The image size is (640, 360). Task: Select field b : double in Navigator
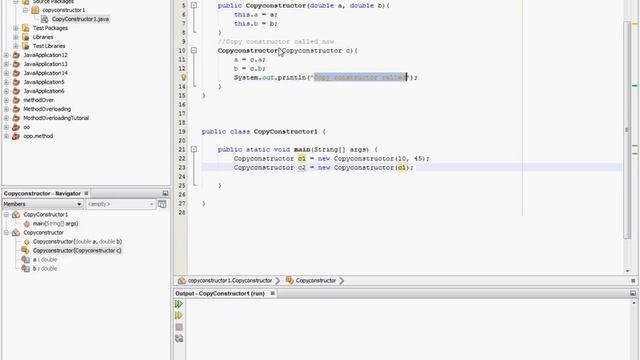click(x=45, y=269)
